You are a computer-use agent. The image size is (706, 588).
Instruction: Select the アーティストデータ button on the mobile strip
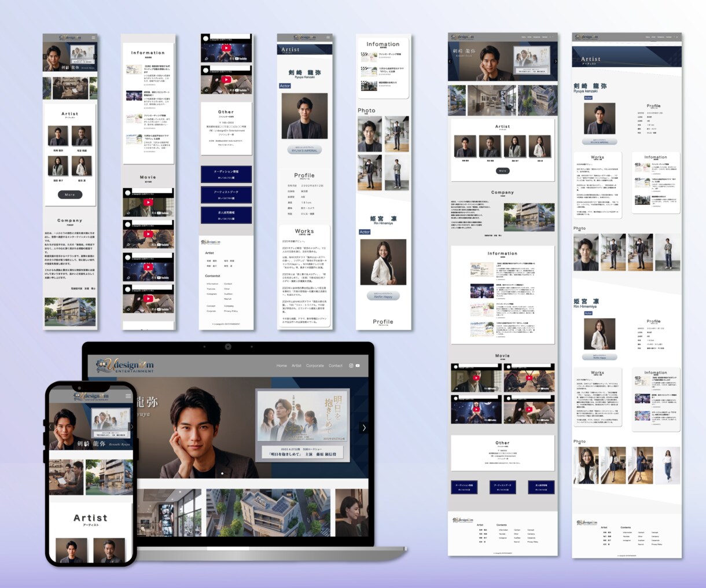(226, 194)
